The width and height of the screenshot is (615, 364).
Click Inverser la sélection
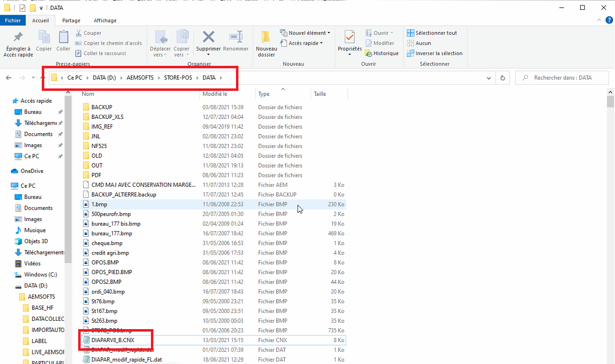point(434,53)
